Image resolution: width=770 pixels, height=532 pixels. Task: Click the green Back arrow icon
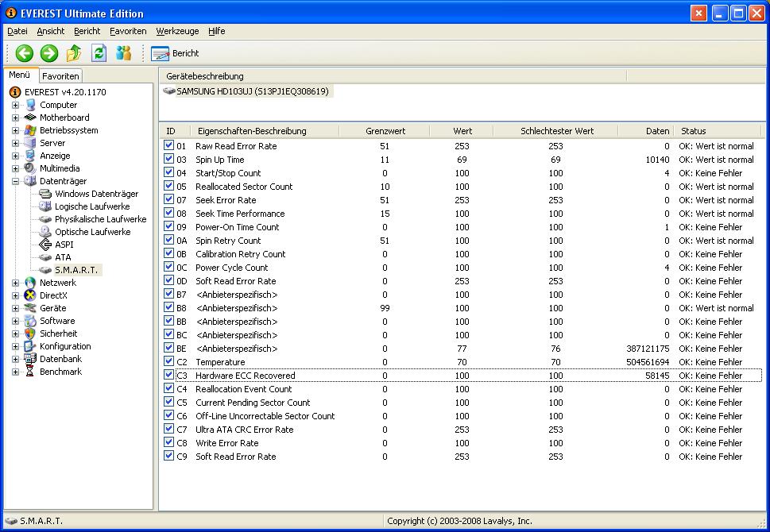tap(24, 53)
